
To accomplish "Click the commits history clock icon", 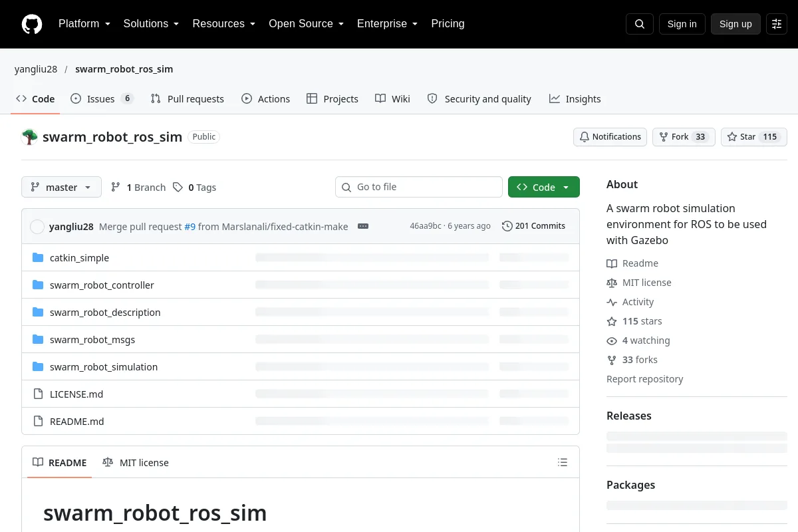I will [507, 226].
